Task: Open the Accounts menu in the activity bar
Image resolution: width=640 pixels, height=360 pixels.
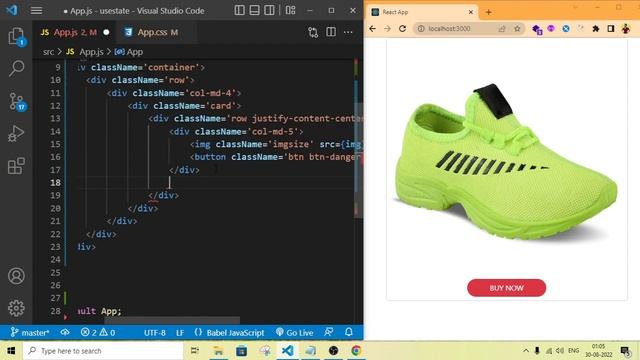Action: (16, 276)
